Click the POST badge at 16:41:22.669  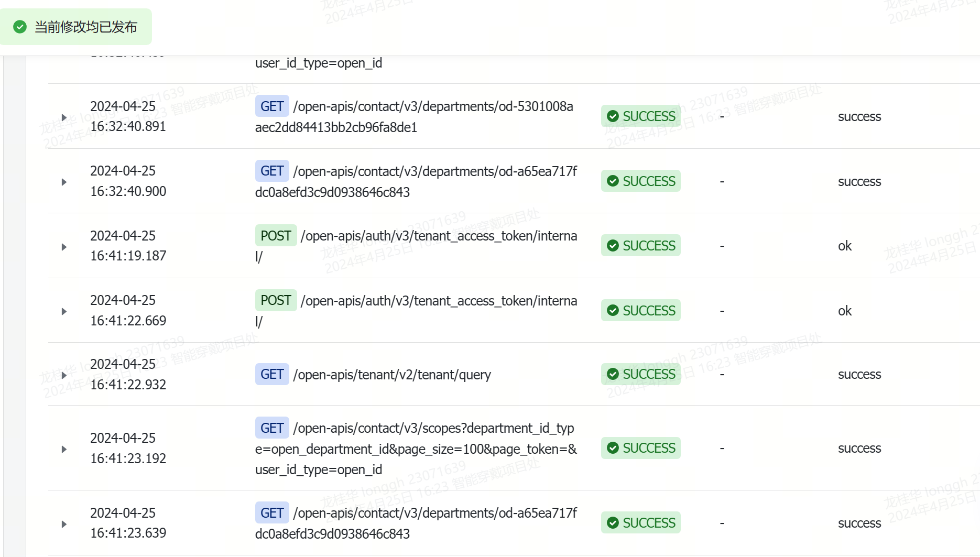point(276,301)
